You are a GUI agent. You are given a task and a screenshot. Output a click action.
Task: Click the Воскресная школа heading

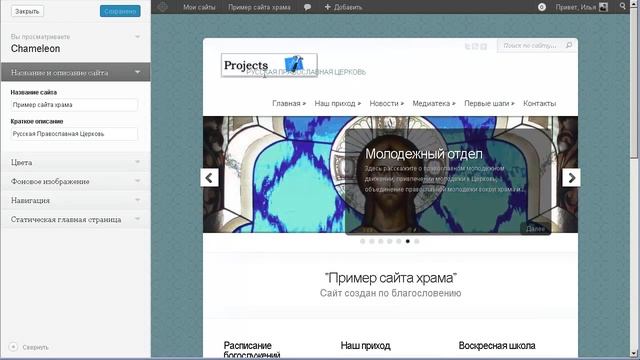497,346
